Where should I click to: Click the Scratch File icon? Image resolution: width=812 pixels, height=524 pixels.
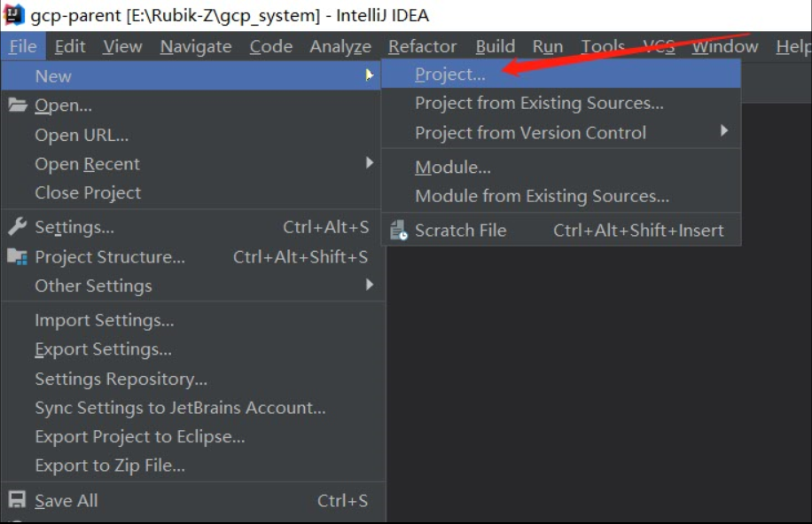[x=399, y=231]
